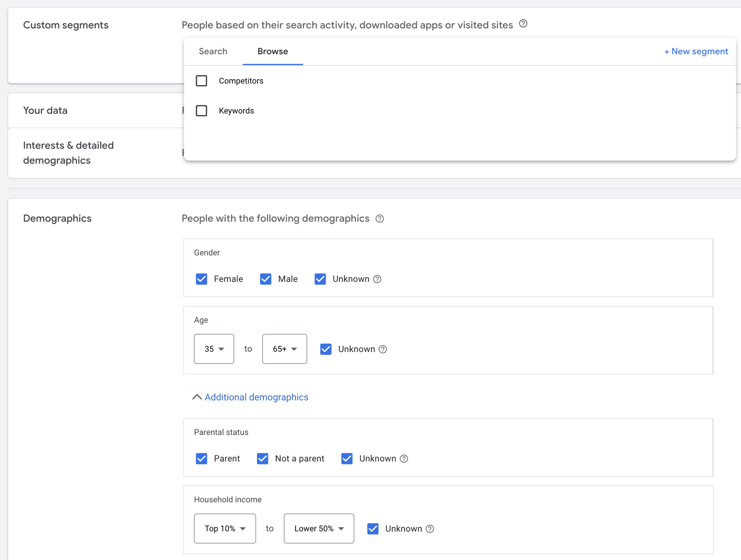Check the Keywords segment checkbox

point(201,111)
